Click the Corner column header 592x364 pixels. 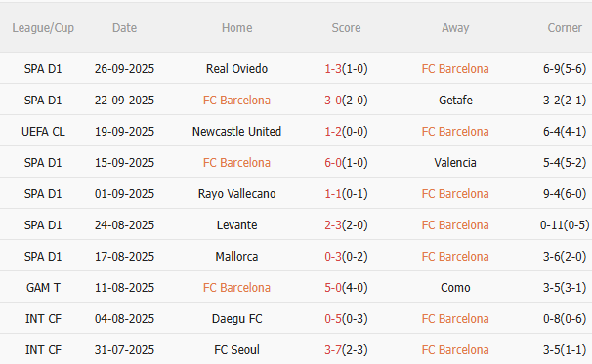[565, 28]
